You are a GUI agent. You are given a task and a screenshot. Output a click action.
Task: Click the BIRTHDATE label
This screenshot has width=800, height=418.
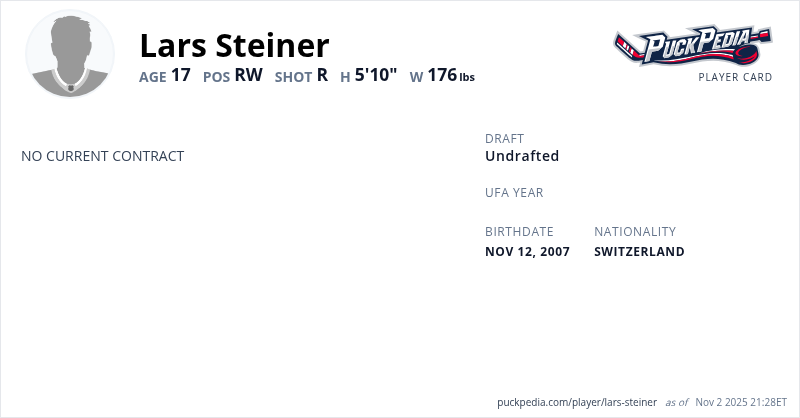[x=519, y=231]
